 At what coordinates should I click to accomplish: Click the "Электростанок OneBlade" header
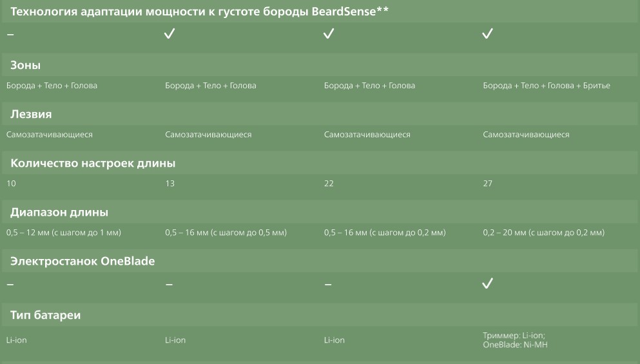click(x=82, y=261)
